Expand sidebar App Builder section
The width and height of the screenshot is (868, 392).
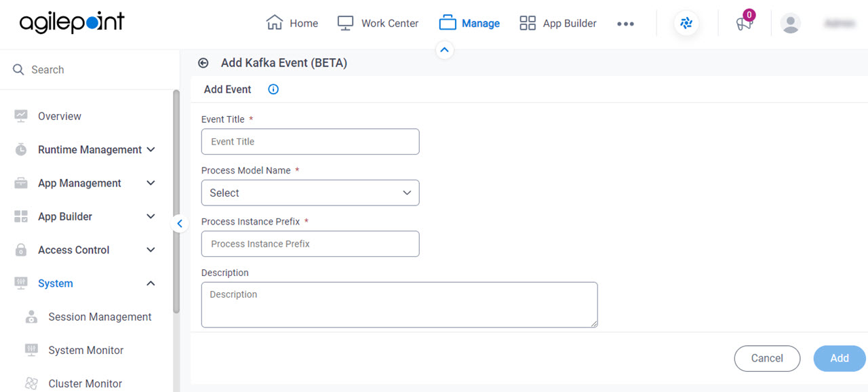coord(85,216)
